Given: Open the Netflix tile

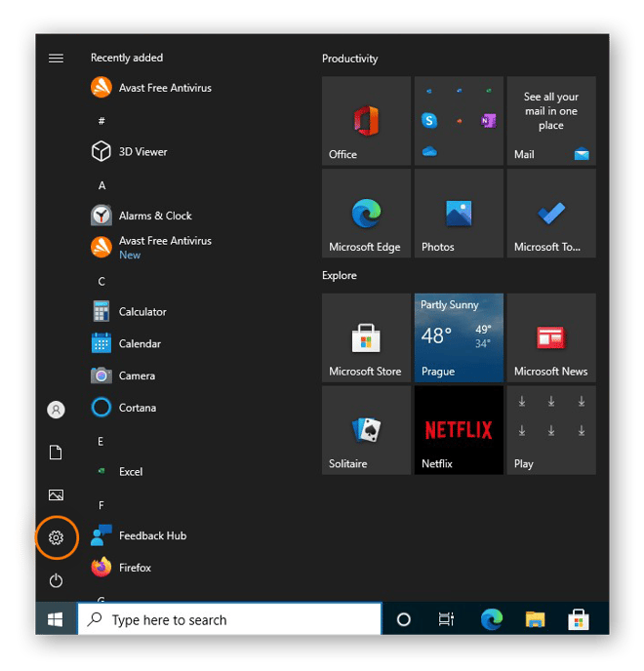Looking at the screenshot, I should tap(459, 430).
